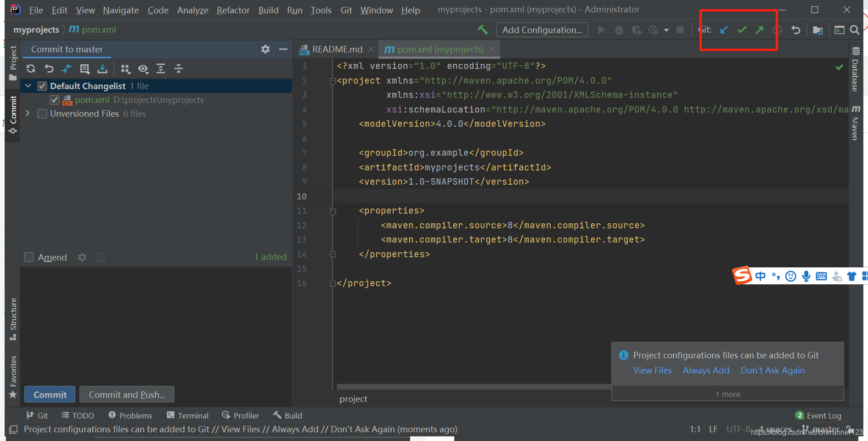Open commit options gear next to Amend
The height and width of the screenshot is (441, 868).
[x=82, y=257]
